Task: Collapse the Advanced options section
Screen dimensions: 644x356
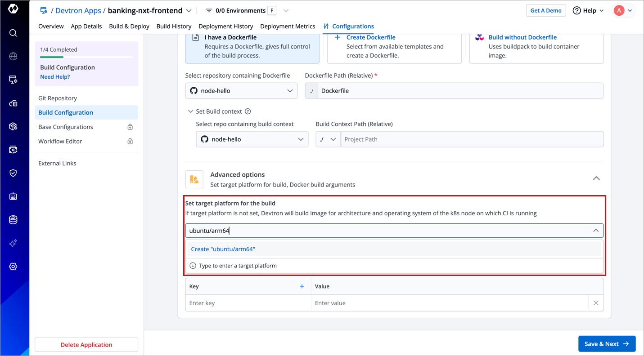Action: click(x=596, y=178)
